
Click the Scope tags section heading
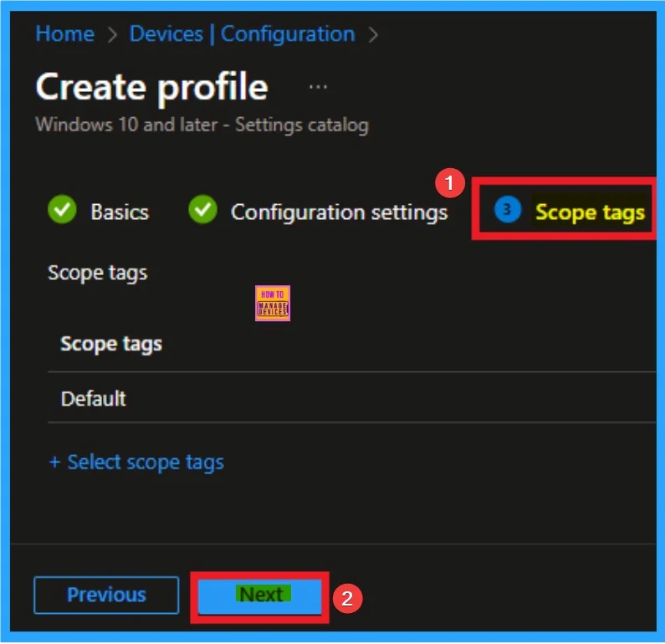98,273
